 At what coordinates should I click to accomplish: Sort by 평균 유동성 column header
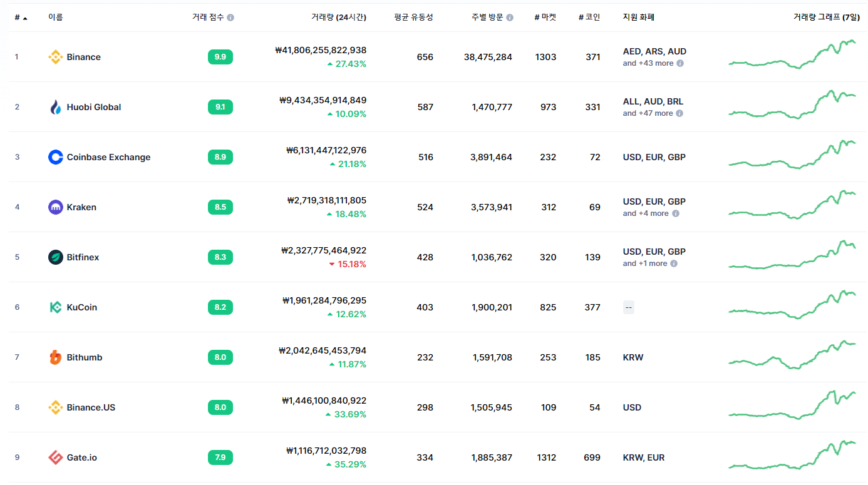413,18
